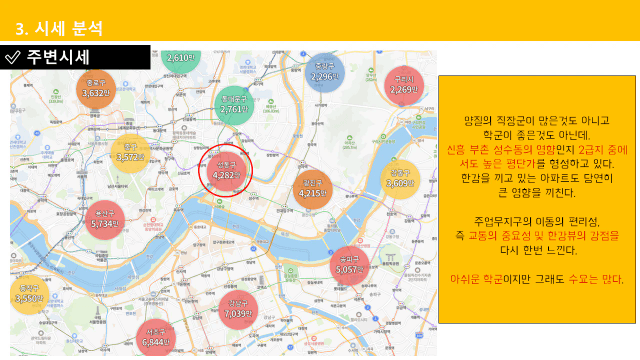This screenshot has height=360, width=640.
Task: Click the slide title 3. 시세 분석
Action: pyautogui.click(x=59, y=28)
